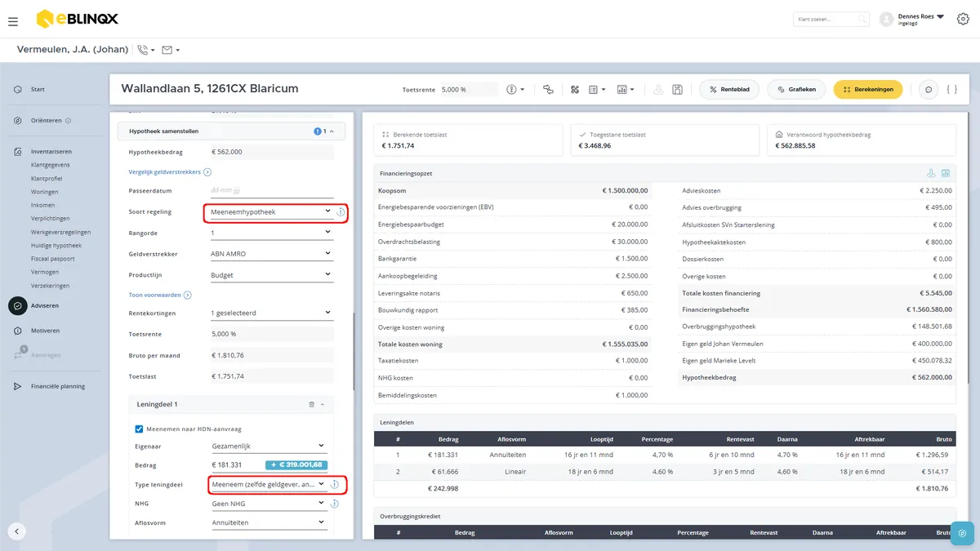Open the Rentekortingen dropdown
Viewport: 980px width, 551px height.
[x=270, y=313]
